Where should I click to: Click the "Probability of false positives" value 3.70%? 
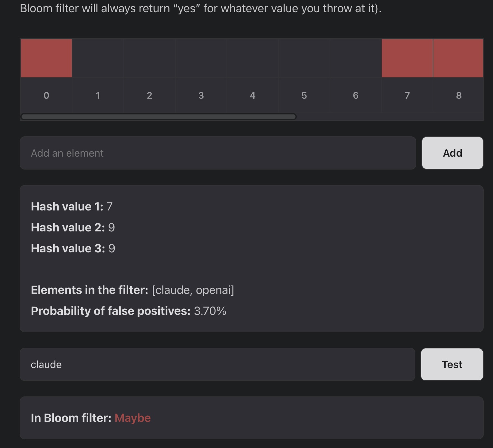210,311
